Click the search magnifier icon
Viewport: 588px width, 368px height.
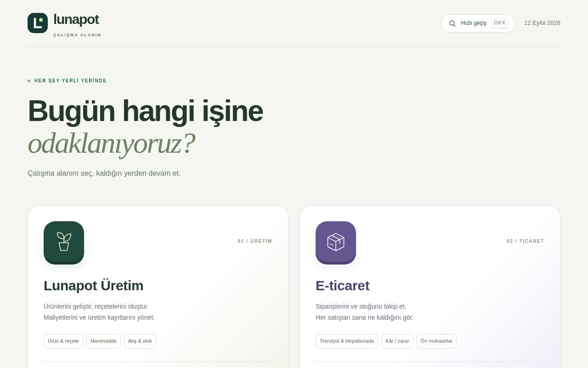pos(452,23)
